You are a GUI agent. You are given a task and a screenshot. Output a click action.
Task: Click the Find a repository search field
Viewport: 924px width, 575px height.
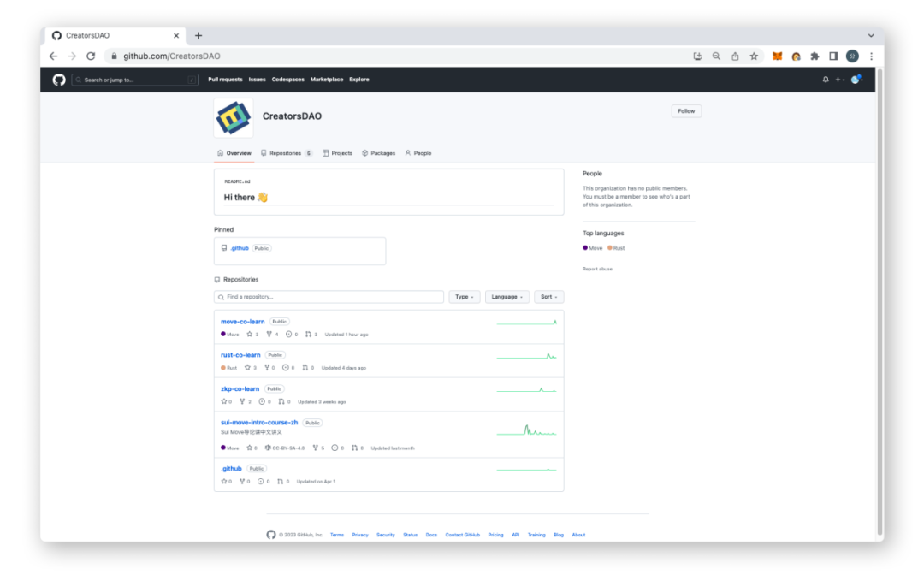pos(329,297)
